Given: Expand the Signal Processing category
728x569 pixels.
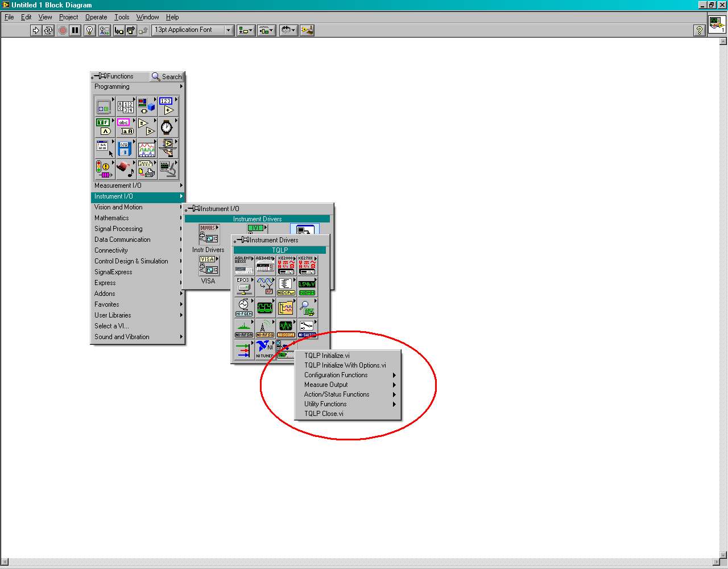Looking at the screenshot, I should pos(138,229).
